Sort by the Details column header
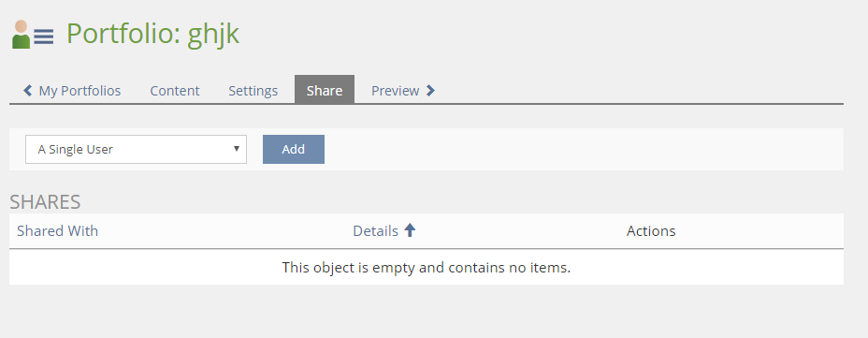868x338 pixels. point(375,230)
